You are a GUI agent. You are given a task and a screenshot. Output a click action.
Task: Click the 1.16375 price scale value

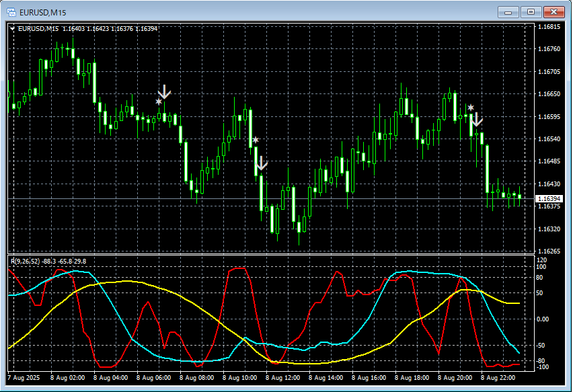pos(549,206)
